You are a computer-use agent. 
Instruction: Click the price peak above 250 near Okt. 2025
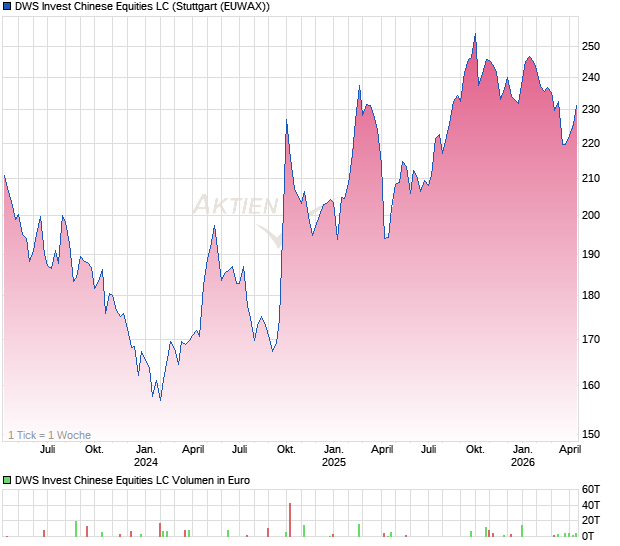[475, 34]
